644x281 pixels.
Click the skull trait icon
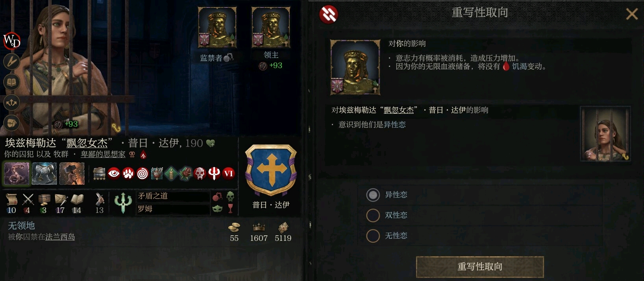tap(200, 173)
